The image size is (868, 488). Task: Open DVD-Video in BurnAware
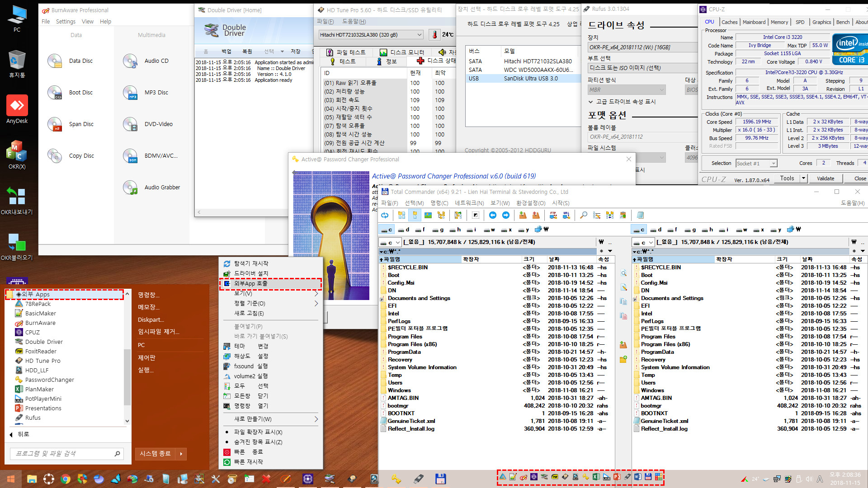point(148,124)
